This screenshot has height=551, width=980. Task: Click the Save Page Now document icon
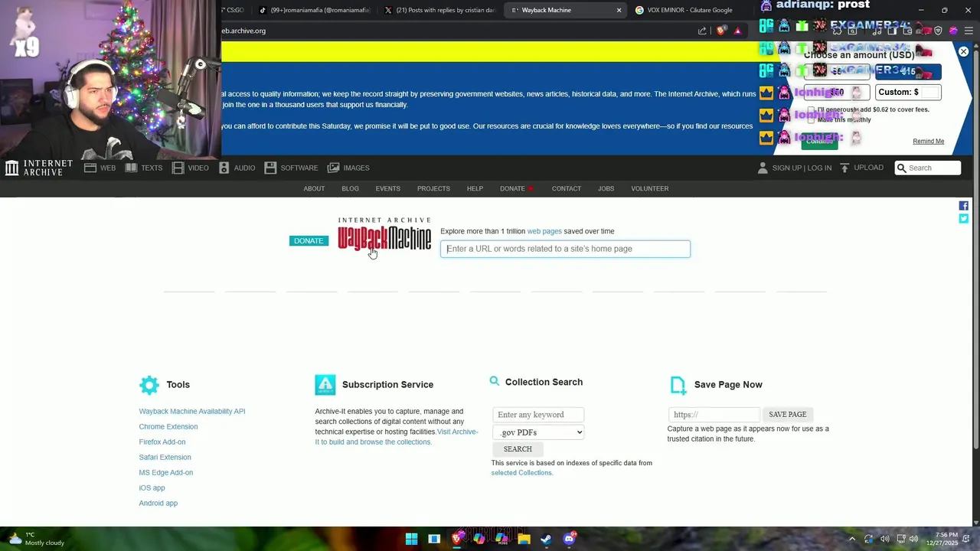point(678,384)
